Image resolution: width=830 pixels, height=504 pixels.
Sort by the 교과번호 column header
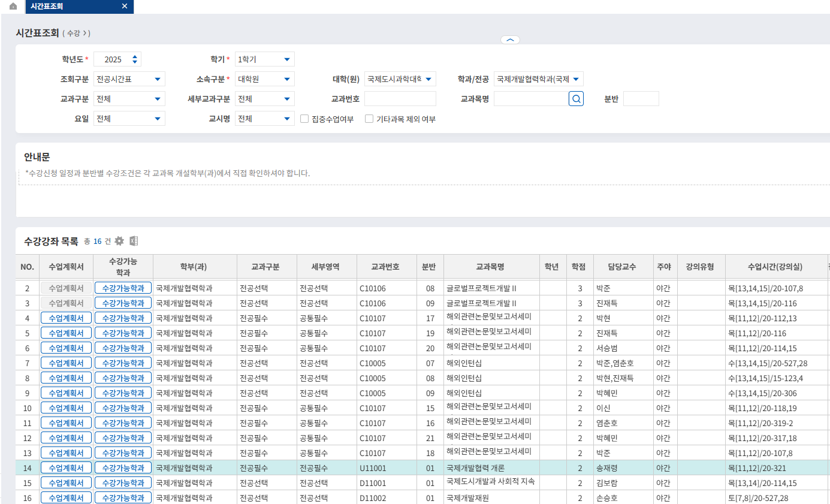click(387, 267)
